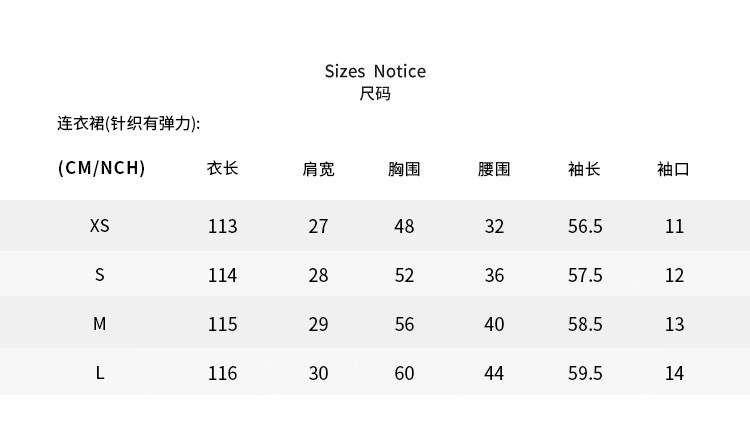This screenshot has width=750, height=439.
Task: Click the Sizes Notice title
Action: [375, 71]
